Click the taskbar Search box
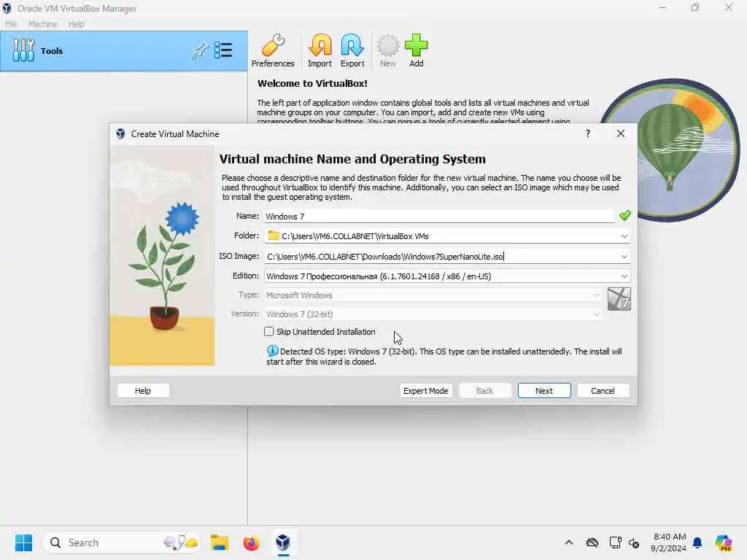The image size is (747, 560). coord(122,542)
